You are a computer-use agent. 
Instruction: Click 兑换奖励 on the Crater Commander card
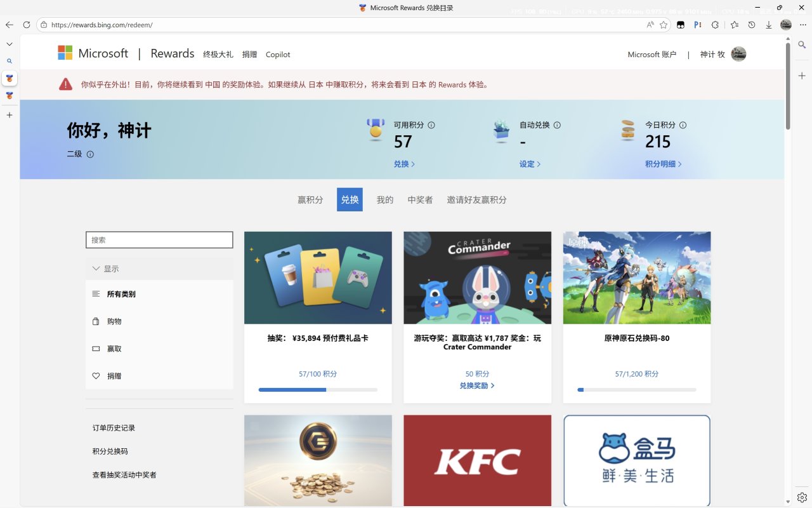477,385
